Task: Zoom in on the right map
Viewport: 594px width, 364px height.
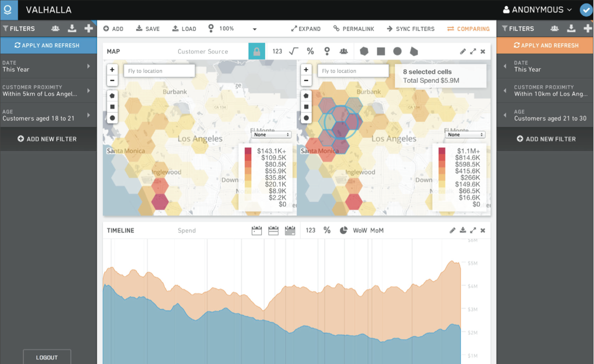Action: pyautogui.click(x=306, y=69)
